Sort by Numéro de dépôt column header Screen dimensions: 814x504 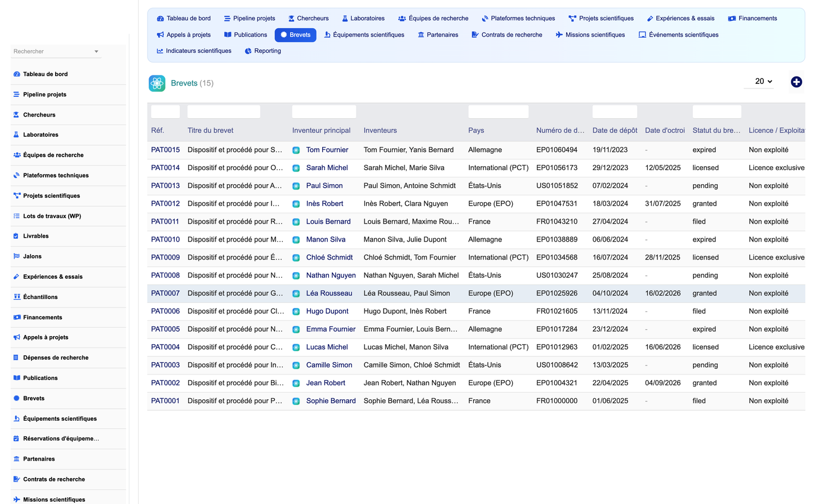coord(561,130)
